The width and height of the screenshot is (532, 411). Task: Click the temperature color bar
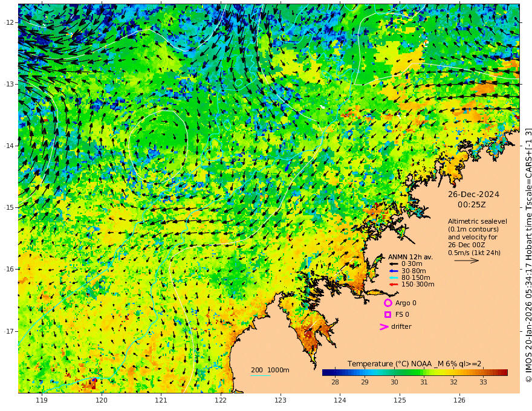[x=415, y=372]
